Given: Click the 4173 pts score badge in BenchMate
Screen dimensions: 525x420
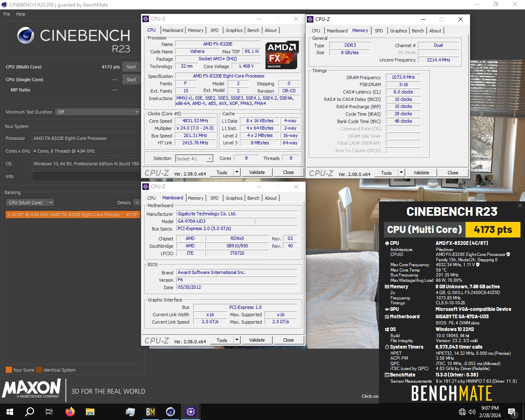Looking at the screenshot, I should 493,230.
